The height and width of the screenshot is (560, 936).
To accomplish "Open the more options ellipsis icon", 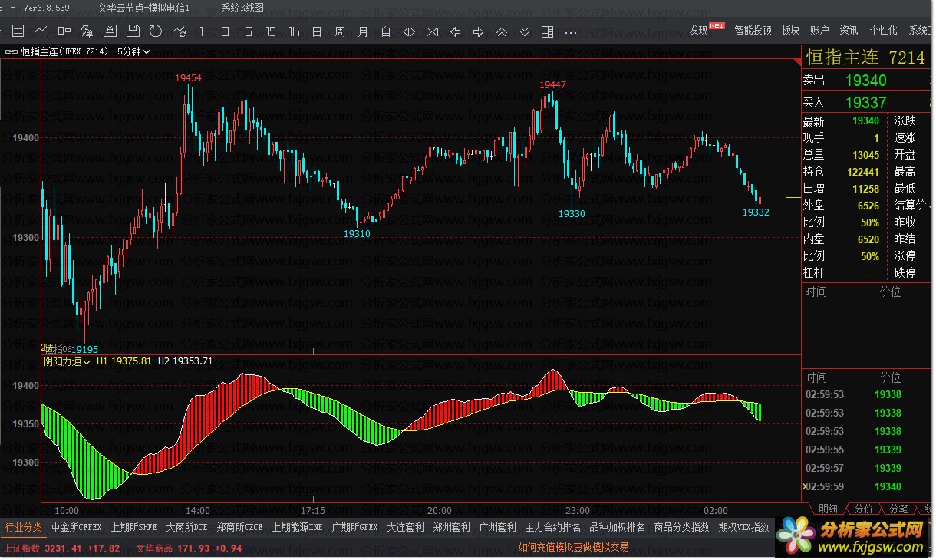I will click(x=571, y=32).
